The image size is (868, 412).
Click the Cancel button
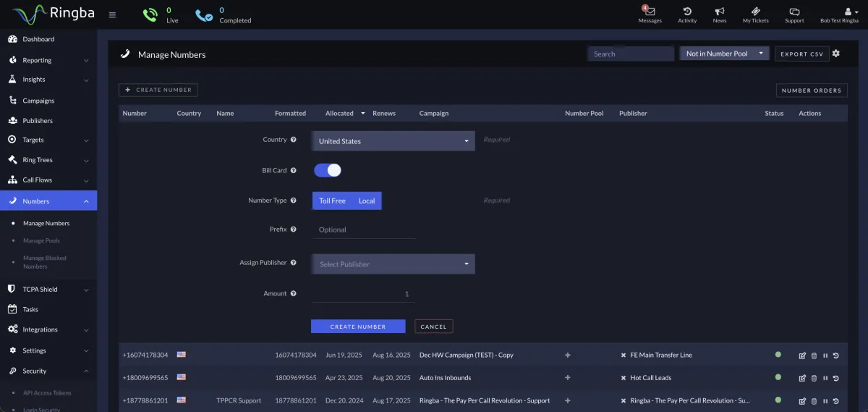[434, 327]
